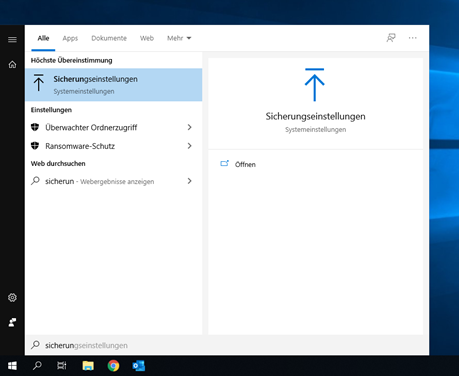Launch Outlook from the taskbar
This screenshot has width=459, height=376.
click(x=139, y=366)
